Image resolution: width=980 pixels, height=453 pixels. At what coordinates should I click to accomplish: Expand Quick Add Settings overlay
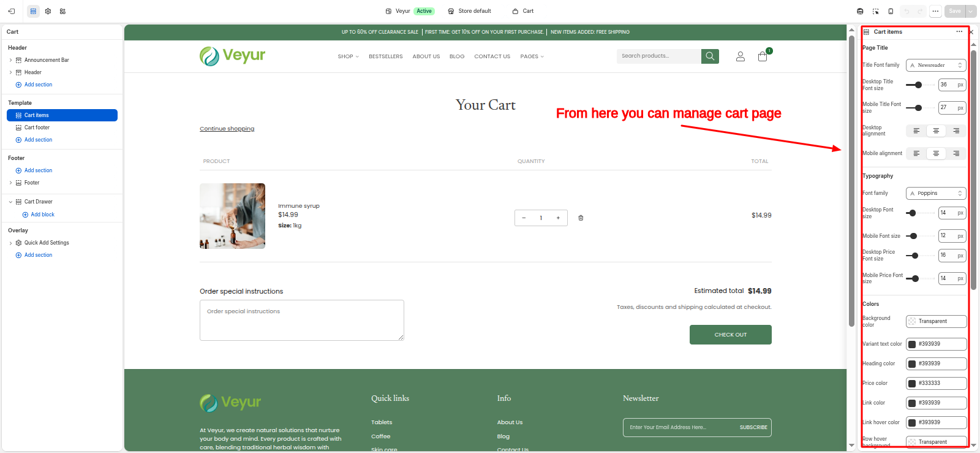10,243
